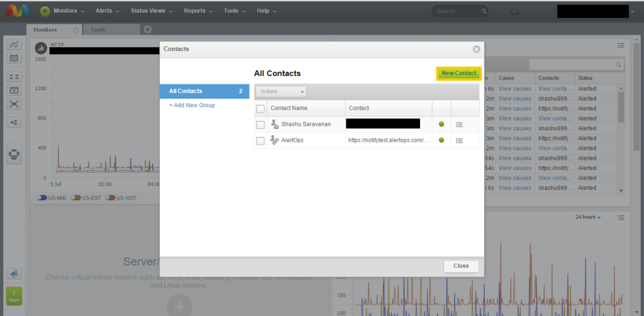Toggle the US-EST chart series
Image resolution: width=644 pixels, height=316 pixels.
(x=75, y=198)
